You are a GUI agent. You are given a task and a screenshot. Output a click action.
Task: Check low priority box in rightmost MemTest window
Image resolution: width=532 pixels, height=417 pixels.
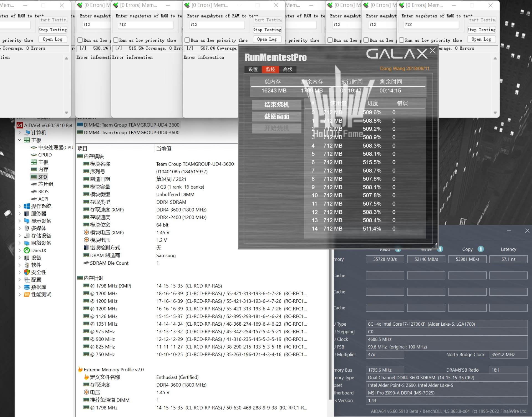[x=401, y=40]
